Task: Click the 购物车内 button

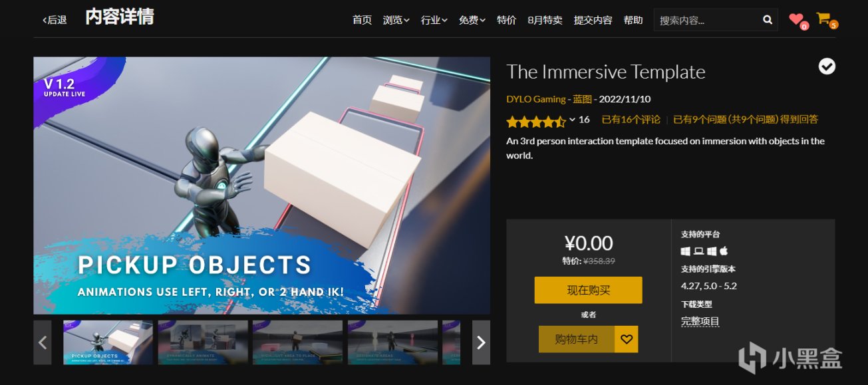Action: tap(577, 339)
